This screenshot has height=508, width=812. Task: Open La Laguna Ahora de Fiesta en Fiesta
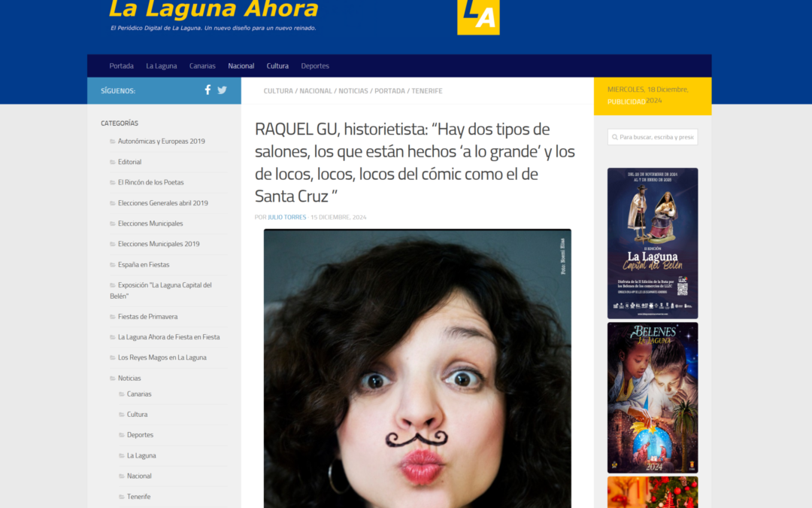pos(169,337)
